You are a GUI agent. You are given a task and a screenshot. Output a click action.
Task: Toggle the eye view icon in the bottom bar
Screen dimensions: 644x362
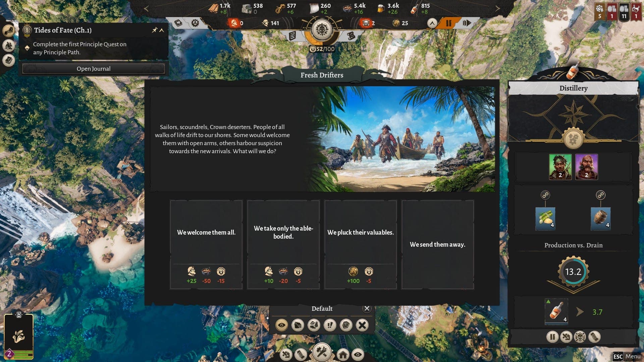[x=358, y=355]
